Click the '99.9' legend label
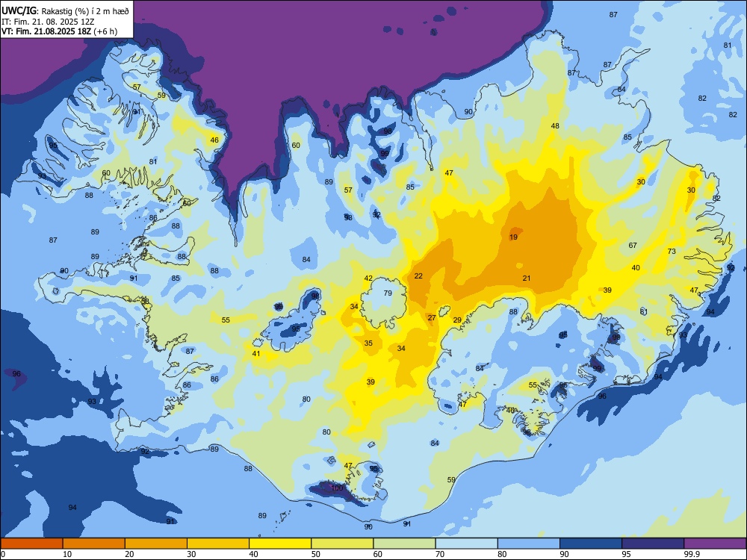747x560 pixels. pos(691,554)
